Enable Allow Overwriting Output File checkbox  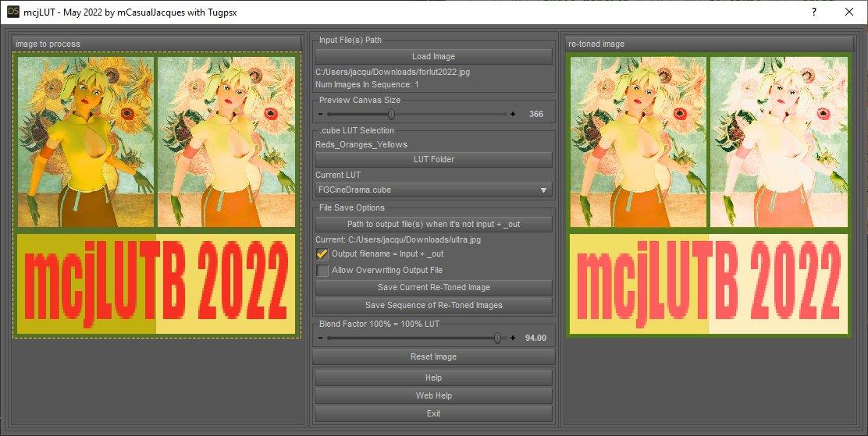point(322,271)
